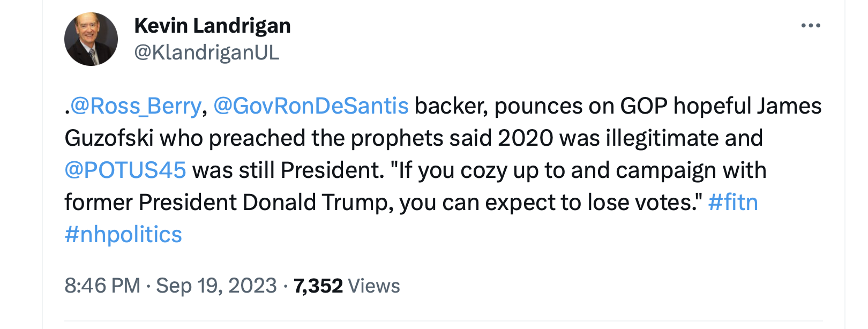Open the @POTUS45 mention link
Image resolution: width=868 pixels, height=329 pixels.
pos(125,170)
